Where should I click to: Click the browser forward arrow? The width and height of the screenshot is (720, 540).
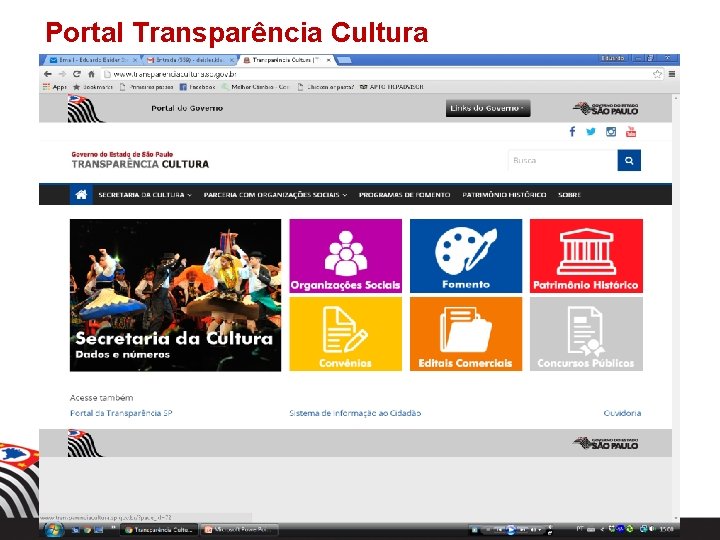tap(62, 74)
